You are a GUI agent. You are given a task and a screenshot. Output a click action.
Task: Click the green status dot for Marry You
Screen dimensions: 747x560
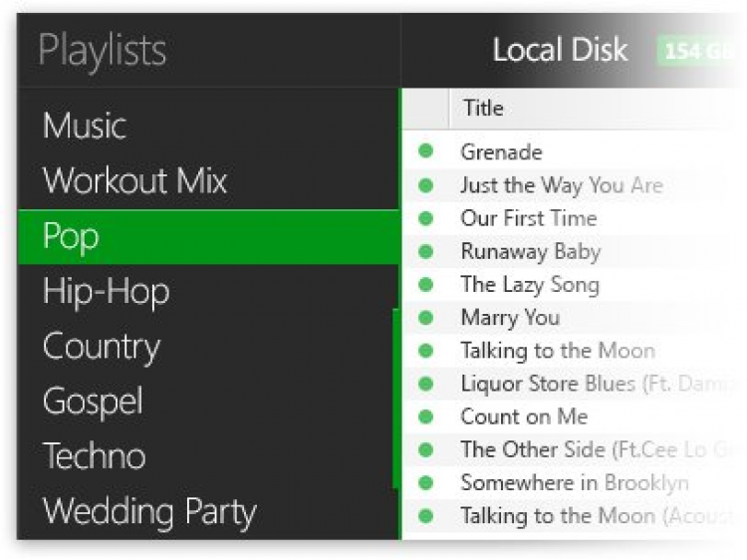pyautogui.click(x=426, y=317)
